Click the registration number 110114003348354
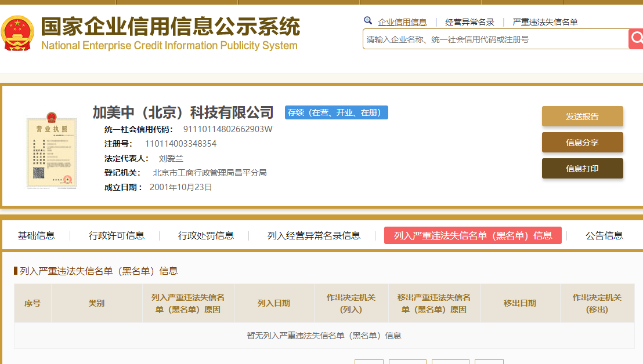Viewport: 643px width, 364px height. pos(180,144)
